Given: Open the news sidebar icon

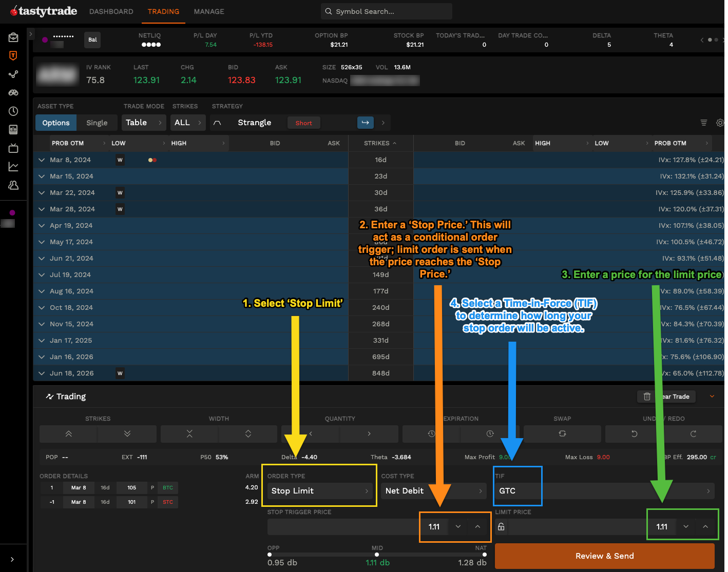Looking at the screenshot, I should [x=13, y=129].
